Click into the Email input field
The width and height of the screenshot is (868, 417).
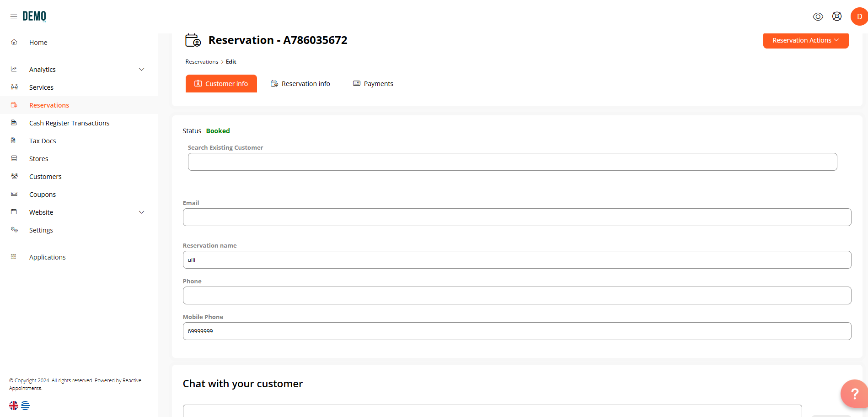coord(517,217)
